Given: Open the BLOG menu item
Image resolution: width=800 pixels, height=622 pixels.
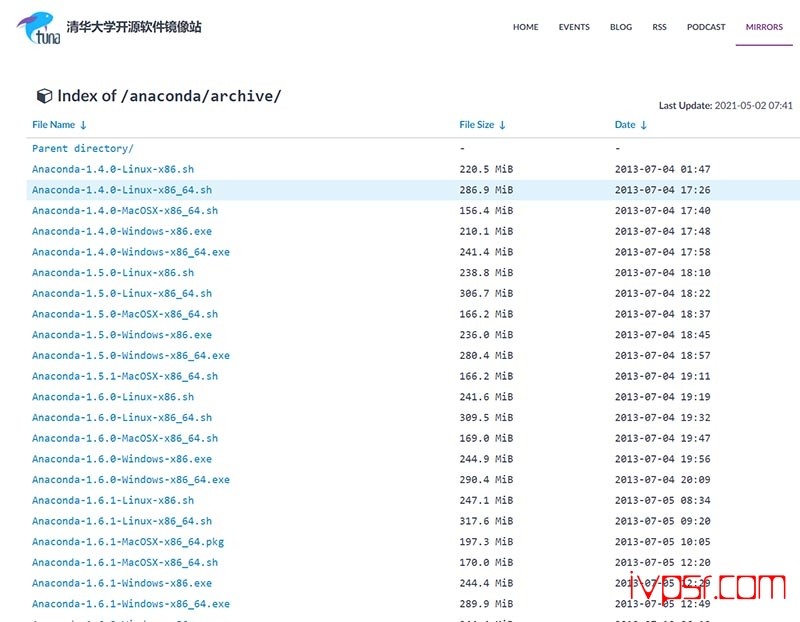Looking at the screenshot, I should tap(621, 27).
